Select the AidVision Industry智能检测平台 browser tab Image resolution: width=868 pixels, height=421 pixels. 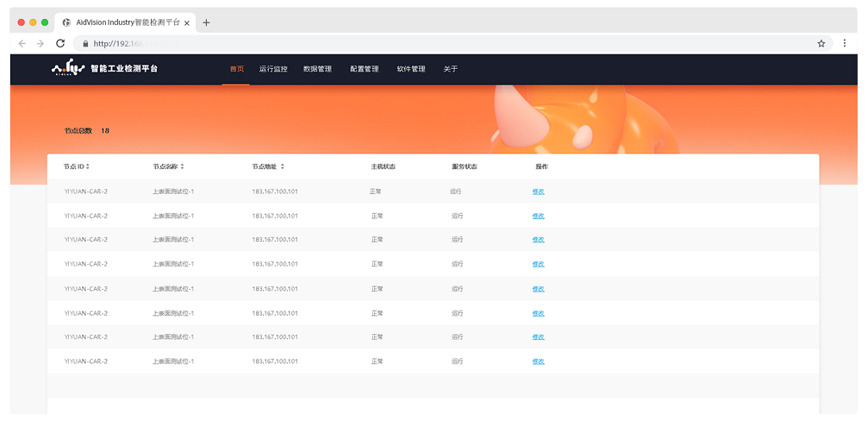pyautogui.click(x=124, y=22)
